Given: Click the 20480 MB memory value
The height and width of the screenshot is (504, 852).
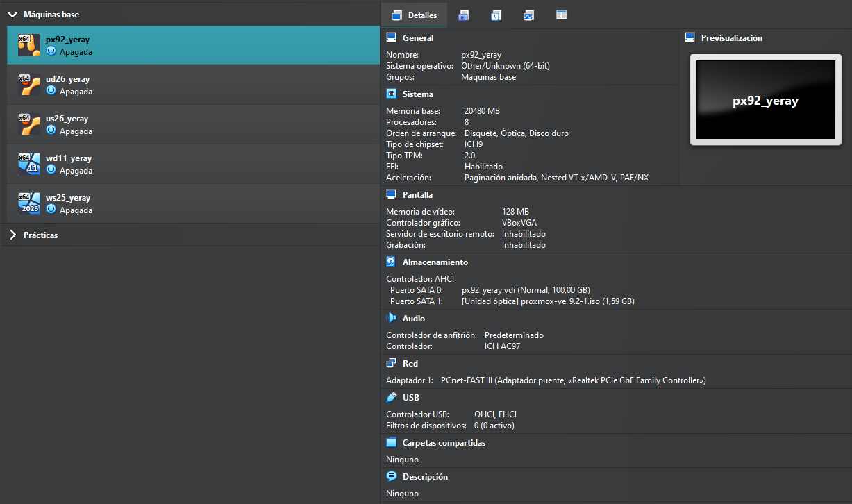Looking at the screenshot, I should [482, 111].
